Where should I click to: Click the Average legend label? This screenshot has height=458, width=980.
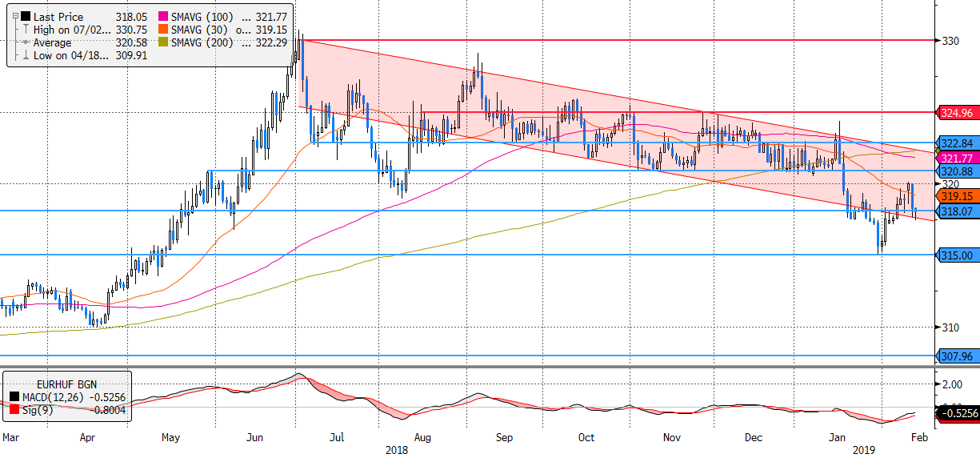tap(52, 42)
